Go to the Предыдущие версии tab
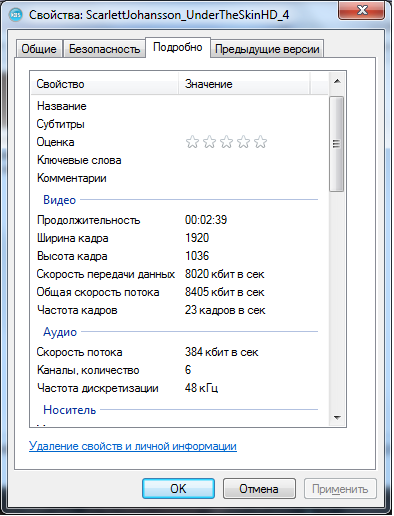The image size is (394, 516). [267, 49]
